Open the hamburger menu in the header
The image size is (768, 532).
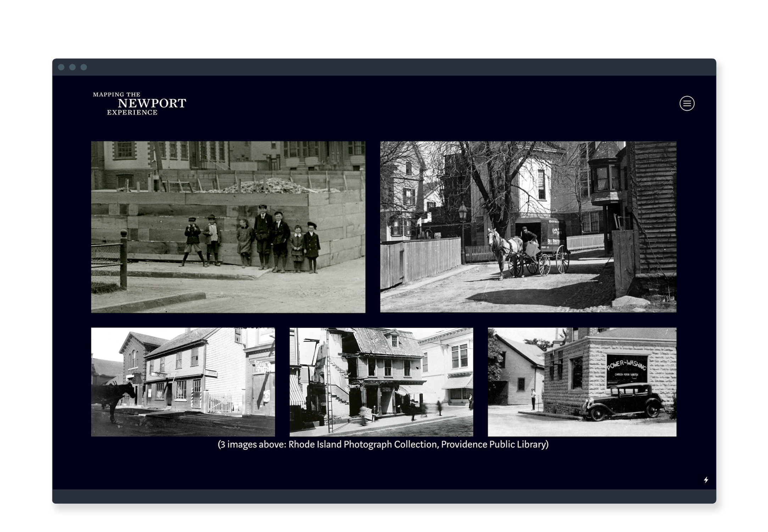687,104
